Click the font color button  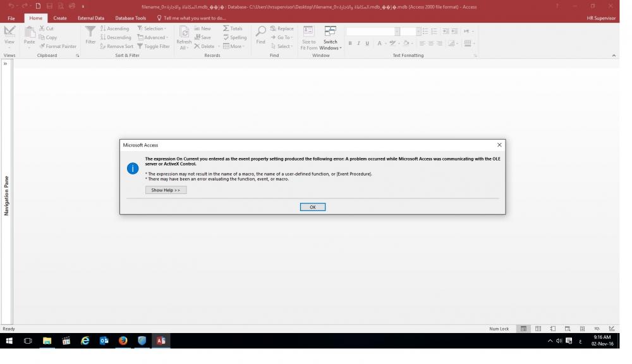click(379, 43)
